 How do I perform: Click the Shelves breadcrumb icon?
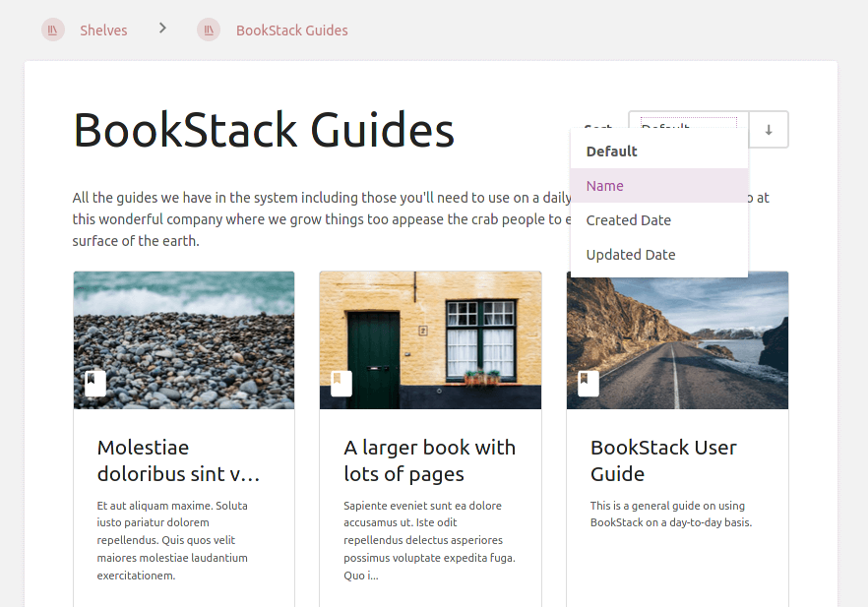tap(53, 30)
